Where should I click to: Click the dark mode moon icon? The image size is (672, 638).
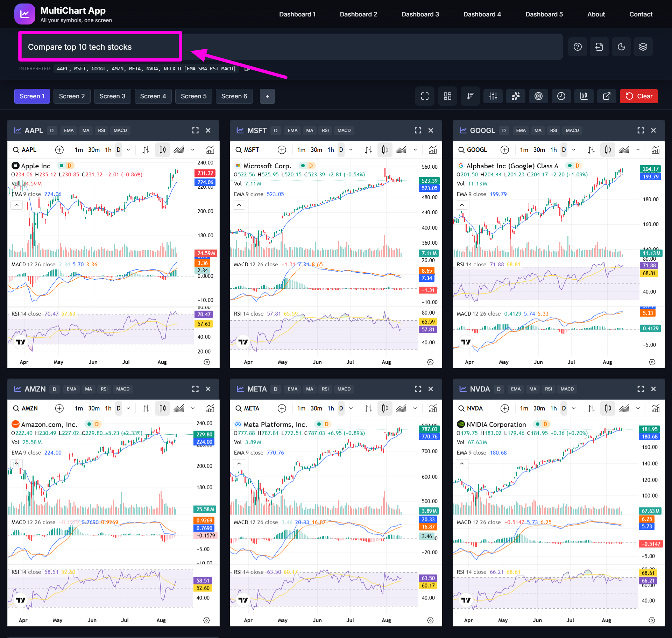[621, 47]
